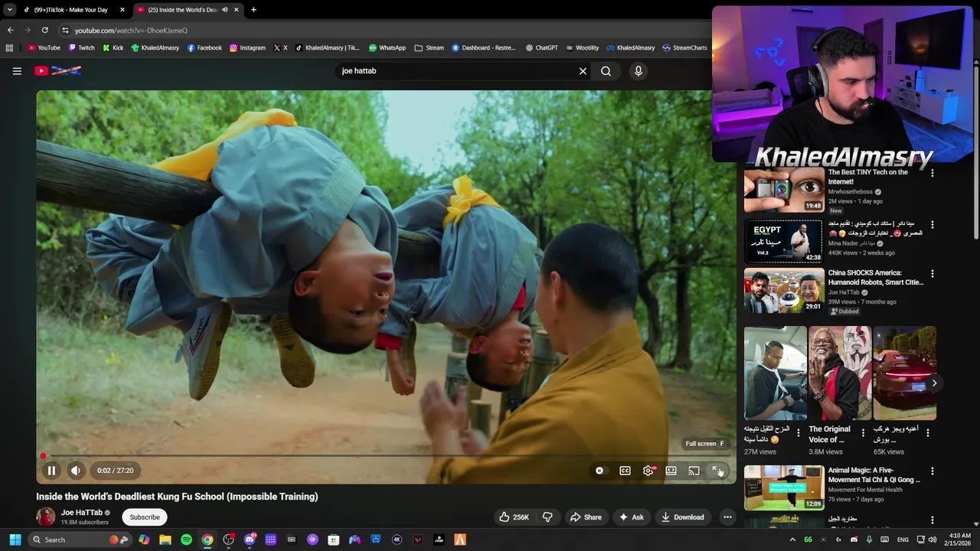
Task: Pause the video with the pause button
Action: point(51,471)
